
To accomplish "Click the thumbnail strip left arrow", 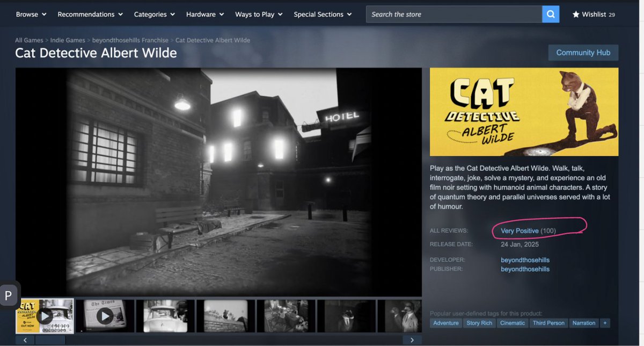I will pos(25,340).
